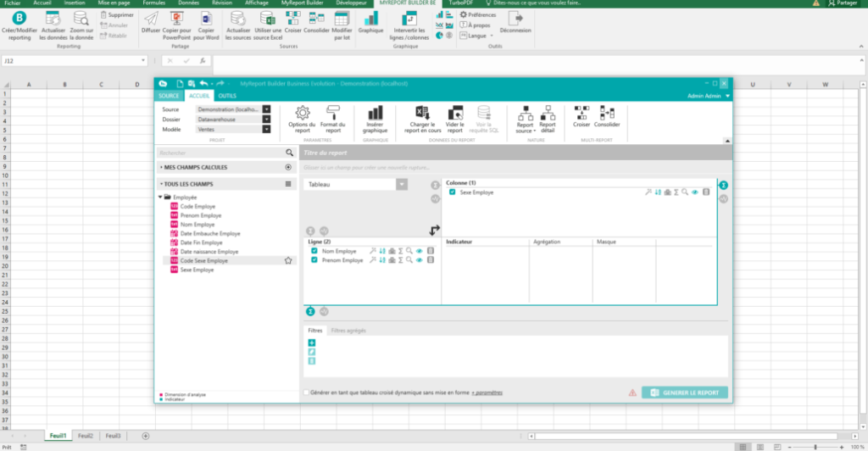Expand Mes champs calculés section
The height and width of the screenshot is (451, 868).
click(162, 167)
